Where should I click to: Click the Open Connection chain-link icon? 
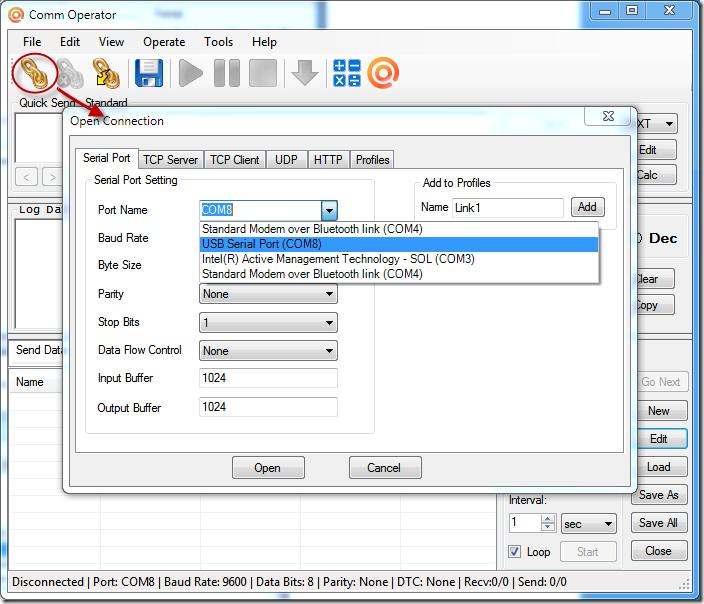point(35,73)
